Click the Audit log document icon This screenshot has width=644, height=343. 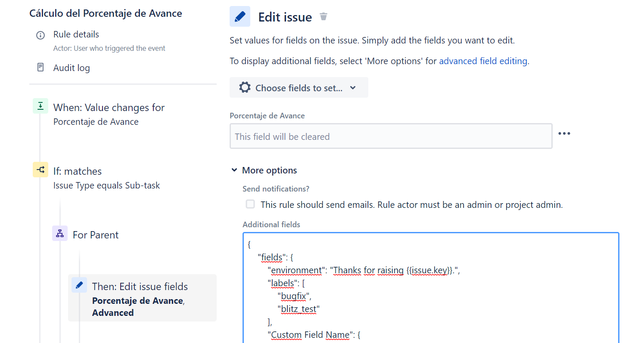point(40,68)
